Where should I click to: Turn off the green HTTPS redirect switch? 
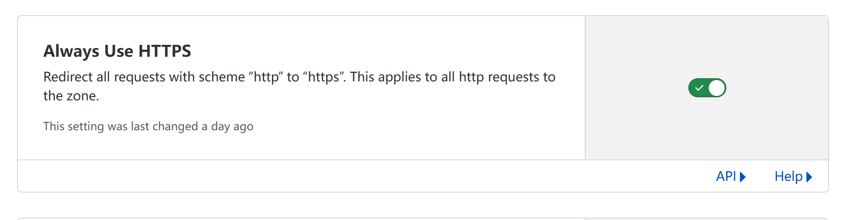tap(707, 88)
